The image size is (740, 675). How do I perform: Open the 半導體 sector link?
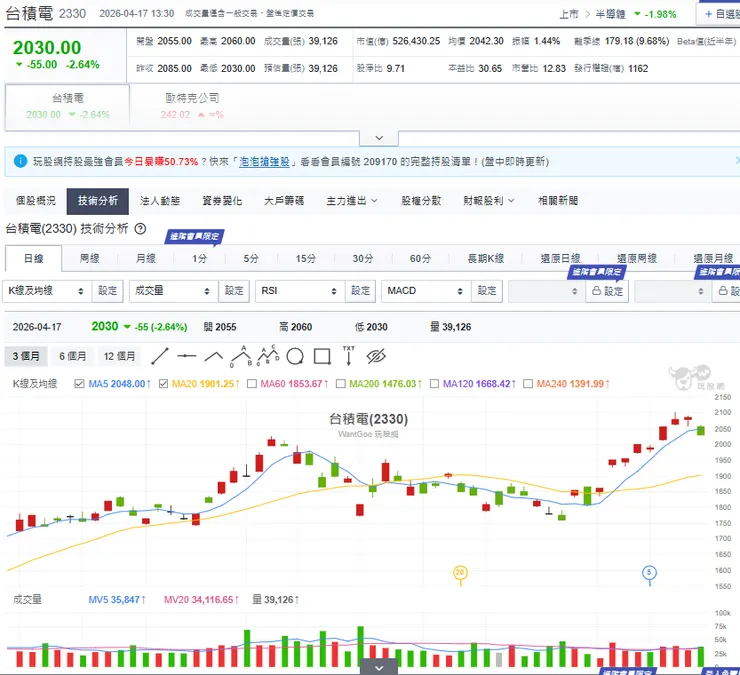point(610,14)
